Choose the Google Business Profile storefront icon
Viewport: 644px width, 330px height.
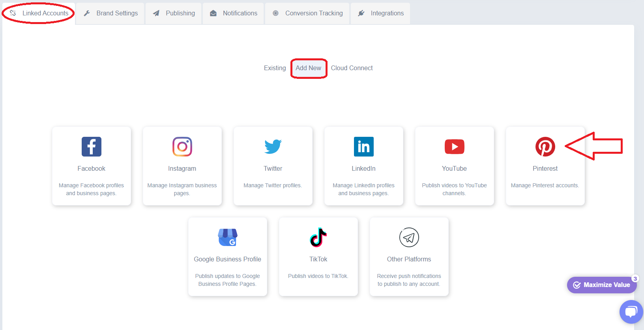[x=228, y=237]
